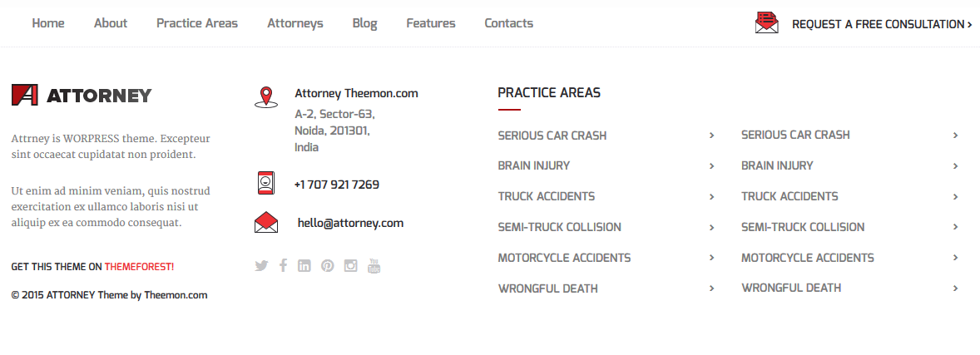Screen dimensions: 980x355
Task: Click the phone icon beside the number
Action: pyautogui.click(x=265, y=183)
